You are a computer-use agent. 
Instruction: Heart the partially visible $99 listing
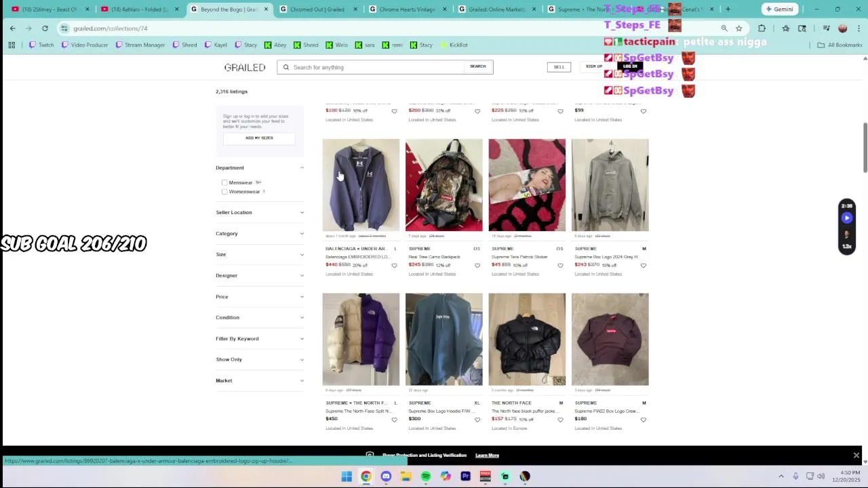pyautogui.click(x=644, y=111)
